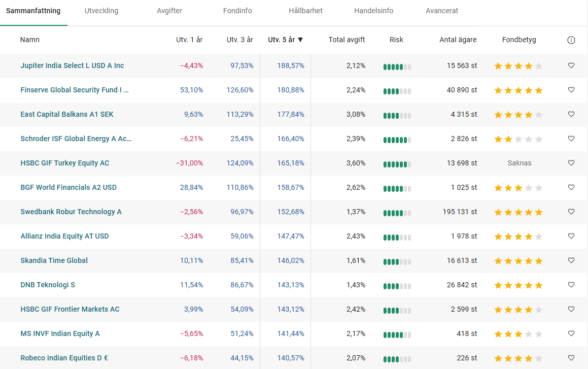Click heart icon for Robeco Indian Equities D €

pos(571,358)
